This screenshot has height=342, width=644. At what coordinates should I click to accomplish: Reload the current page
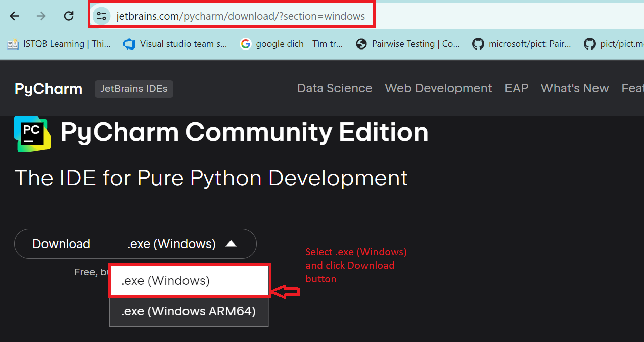[69, 16]
